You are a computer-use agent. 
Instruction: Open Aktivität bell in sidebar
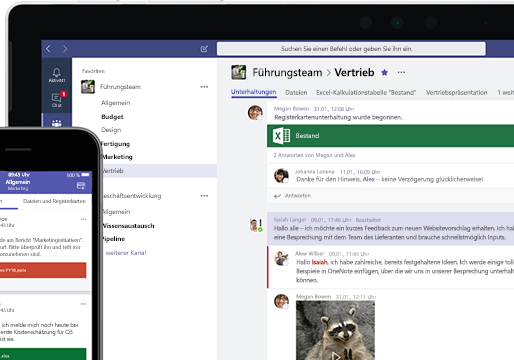coord(57,75)
